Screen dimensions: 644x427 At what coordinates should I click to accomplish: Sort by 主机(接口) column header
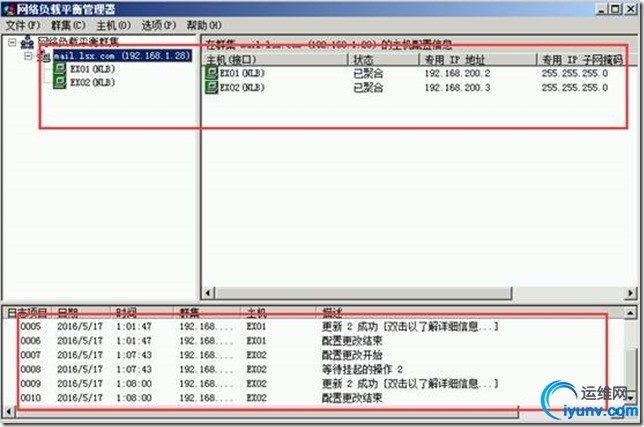(275, 60)
